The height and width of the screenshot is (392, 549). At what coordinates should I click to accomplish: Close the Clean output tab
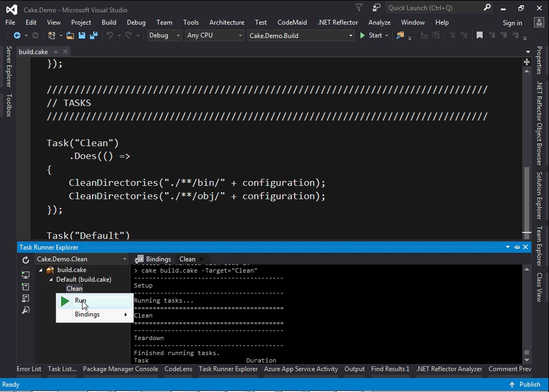tap(201, 259)
